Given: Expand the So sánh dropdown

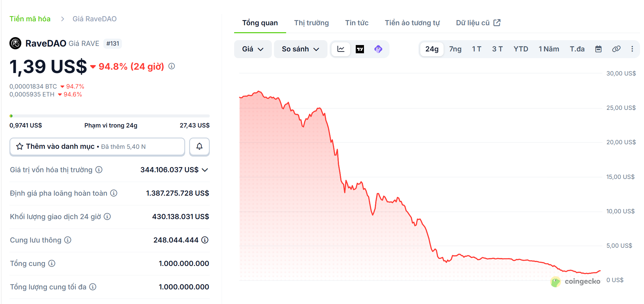Looking at the screenshot, I should (300, 49).
